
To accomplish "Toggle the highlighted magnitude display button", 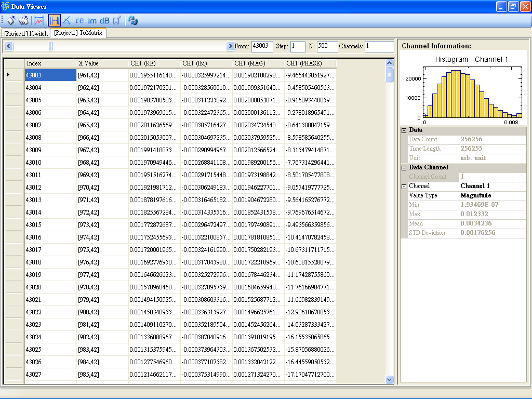I will point(54,20).
